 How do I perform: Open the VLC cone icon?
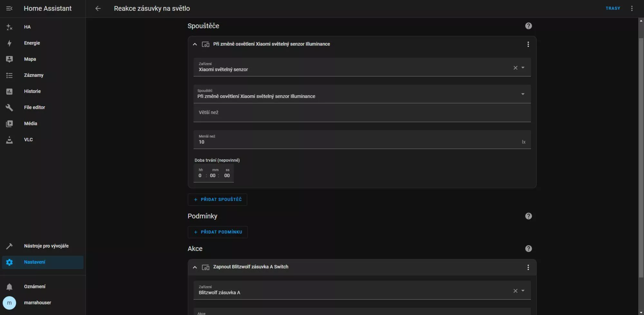(9, 140)
